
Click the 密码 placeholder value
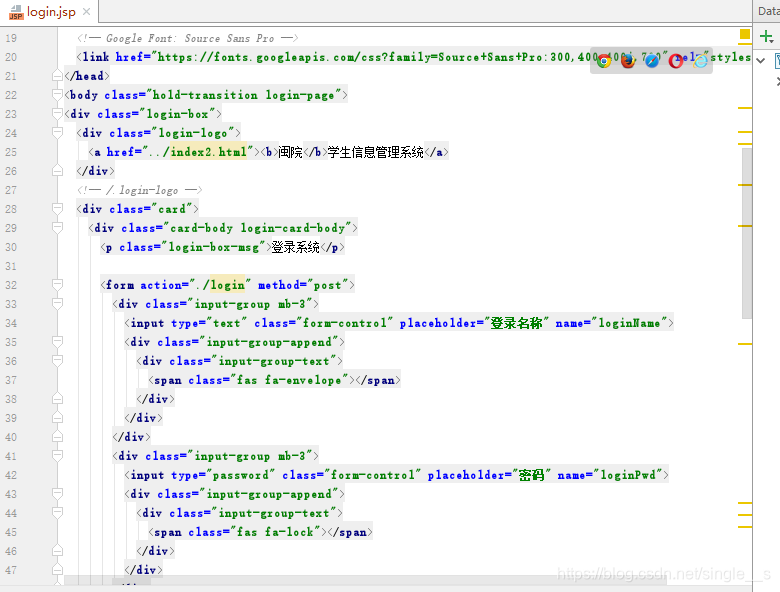[531, 475]
